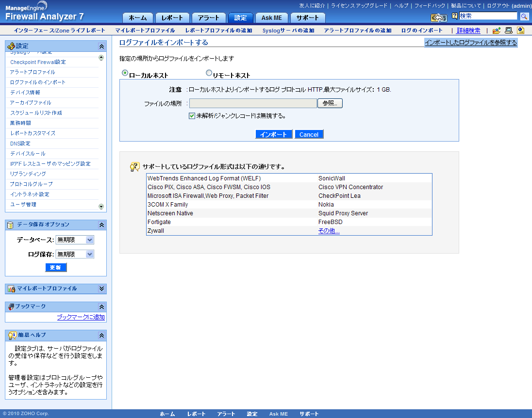Click the 参照... browse button
The image size is (532, 418).
pos(330,103)
